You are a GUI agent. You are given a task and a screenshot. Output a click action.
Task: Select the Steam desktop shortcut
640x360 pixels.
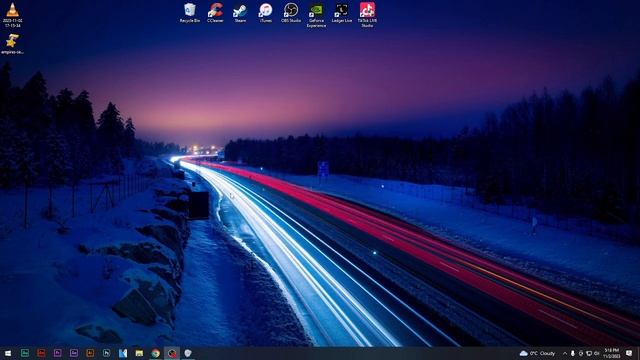240,13
